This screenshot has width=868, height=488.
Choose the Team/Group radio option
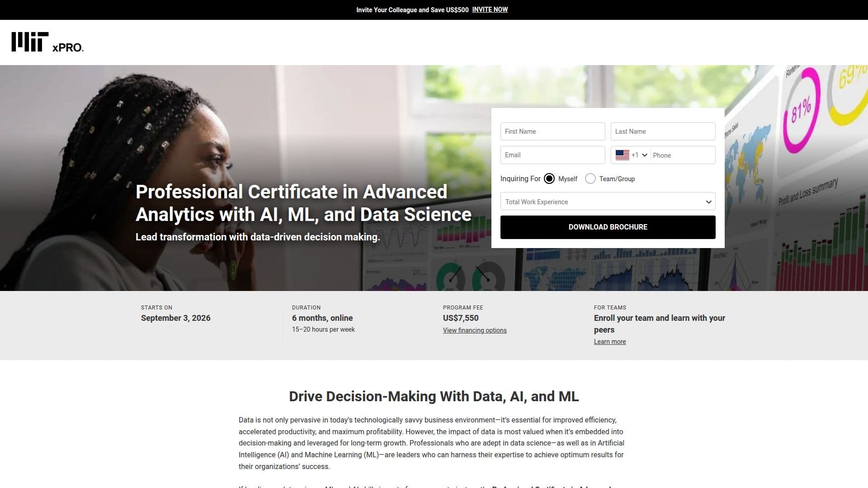[x=590, y=178]
